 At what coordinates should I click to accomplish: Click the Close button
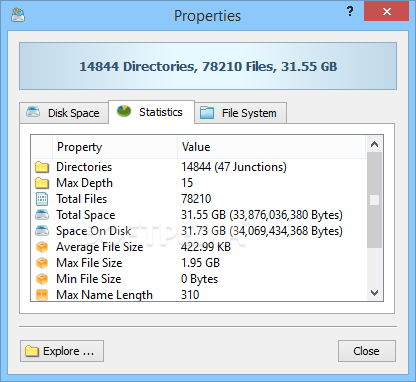367,351
